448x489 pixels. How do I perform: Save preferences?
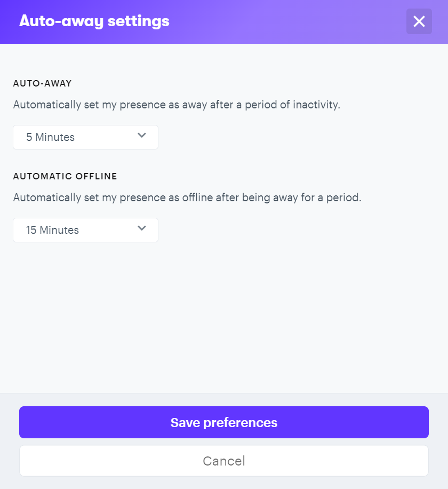tap(224, 422)
